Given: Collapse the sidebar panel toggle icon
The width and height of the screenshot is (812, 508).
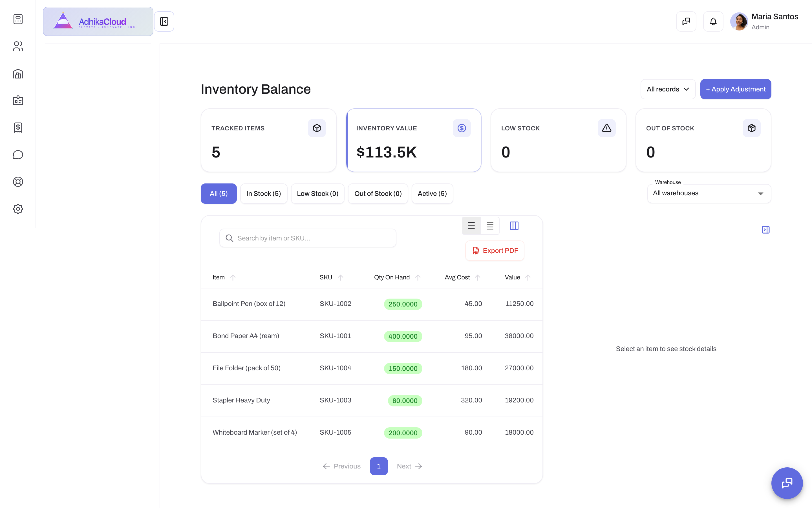Looking at the screenshot, I should click(x=164, y=21).
